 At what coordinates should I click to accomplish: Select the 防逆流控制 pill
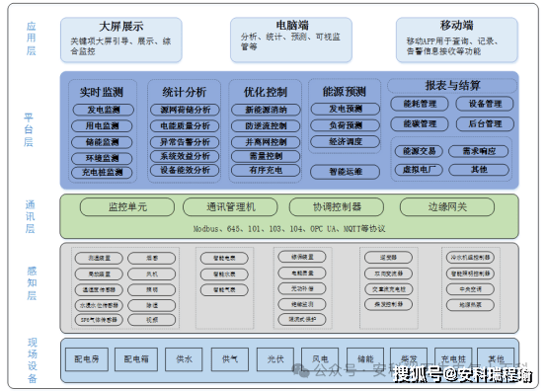tap(266, 126)
